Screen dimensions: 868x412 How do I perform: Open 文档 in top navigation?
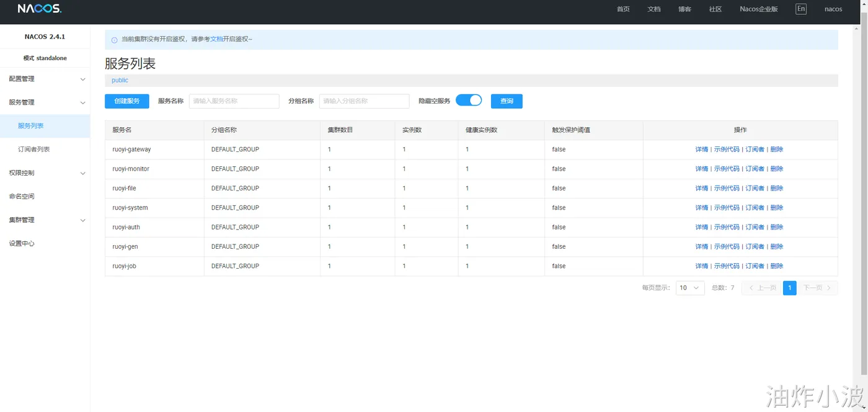pos(654,9)
